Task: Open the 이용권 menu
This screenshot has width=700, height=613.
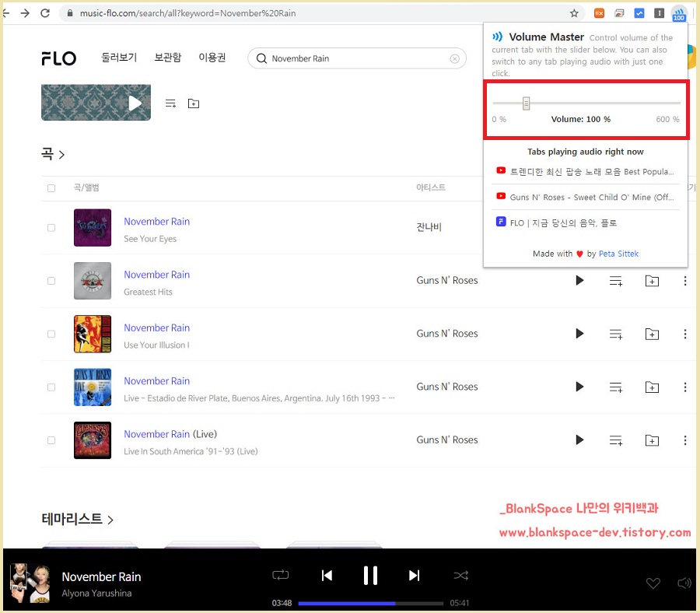Action: point(212,58)
